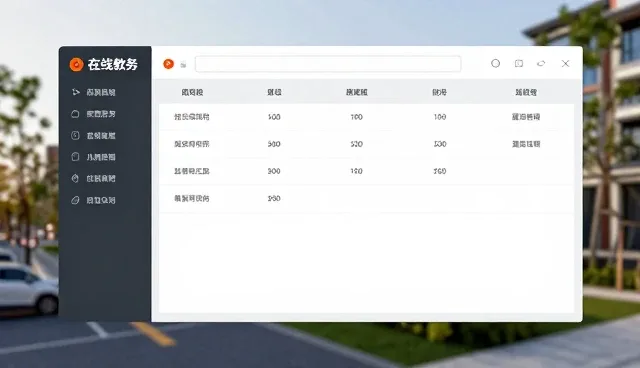This screenshot has height=368, width=640.
Task: Select the table cell reading 190
Action: click(356, 171)
